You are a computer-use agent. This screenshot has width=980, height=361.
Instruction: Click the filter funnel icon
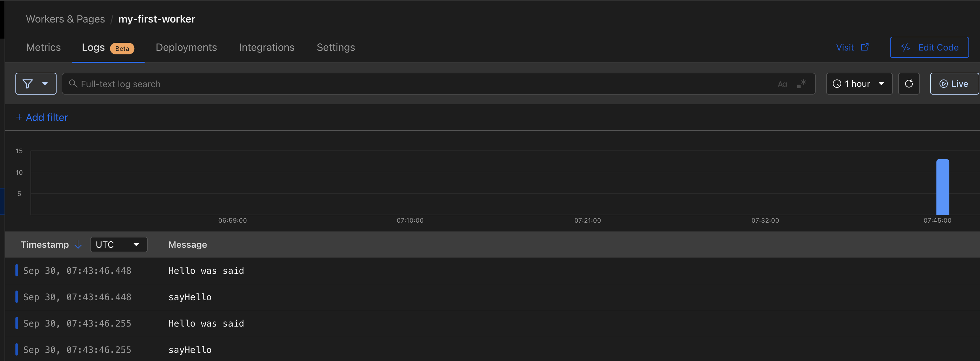point(27,83)
